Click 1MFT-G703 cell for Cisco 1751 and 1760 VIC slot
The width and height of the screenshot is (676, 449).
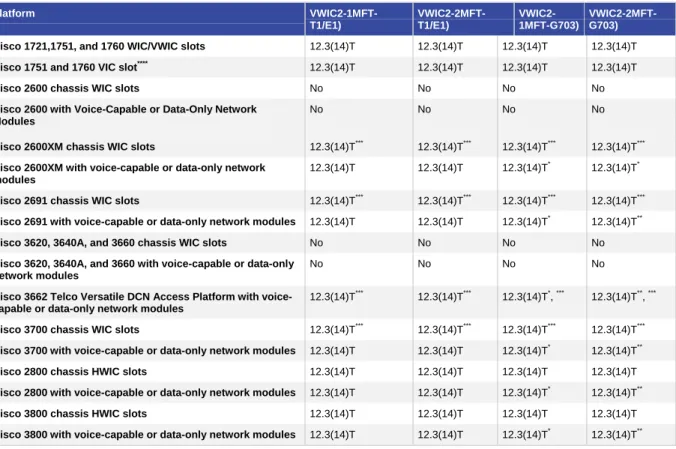pos(525,67)
